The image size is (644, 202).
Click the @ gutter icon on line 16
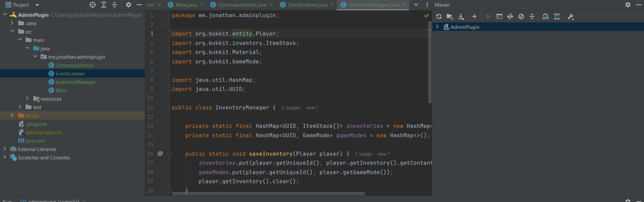160,153
